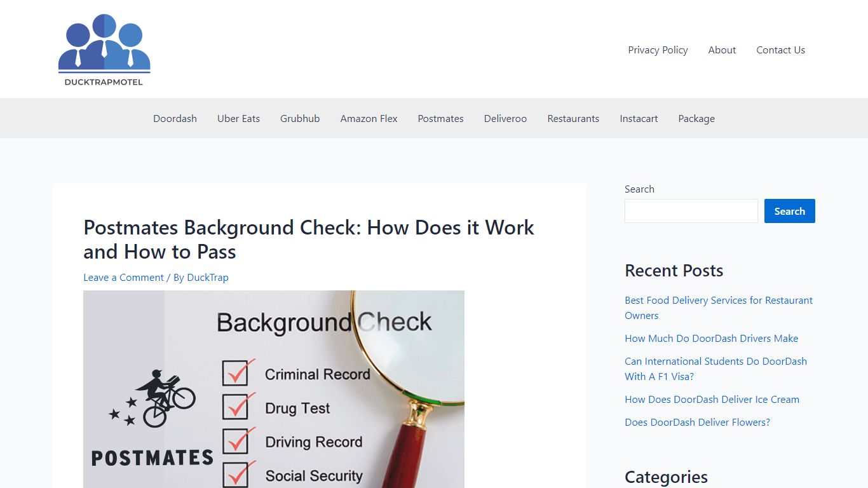Open Does DoorDash Deliver Flowers post

[x=697, y=423]
